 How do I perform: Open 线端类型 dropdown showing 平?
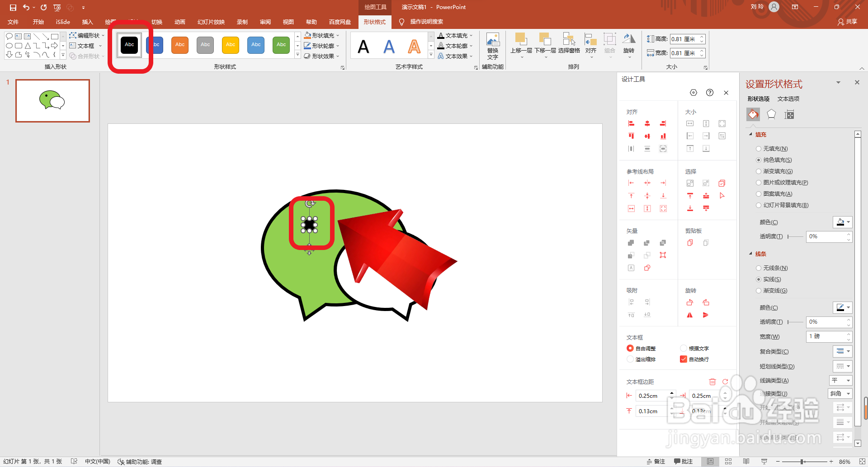[841, 380]
